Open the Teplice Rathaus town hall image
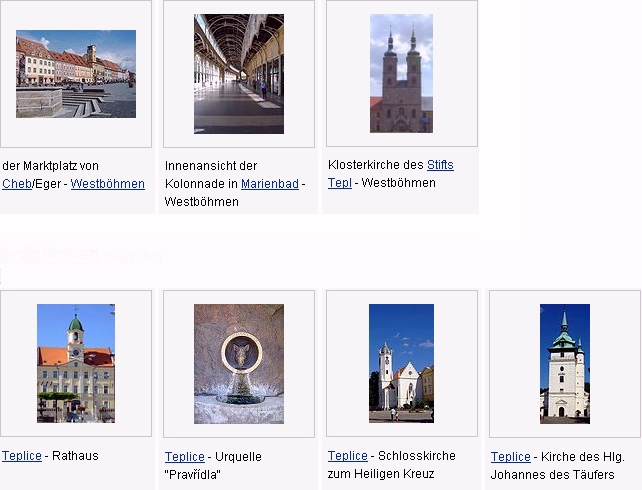 (76, 363)
